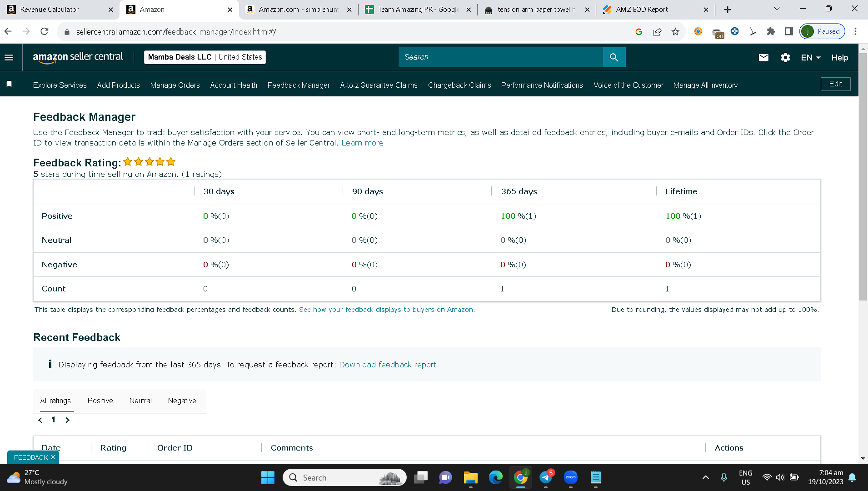Click the Seller Central search field
This screenshot has width=868, height=491.
(x=500, y=57)
